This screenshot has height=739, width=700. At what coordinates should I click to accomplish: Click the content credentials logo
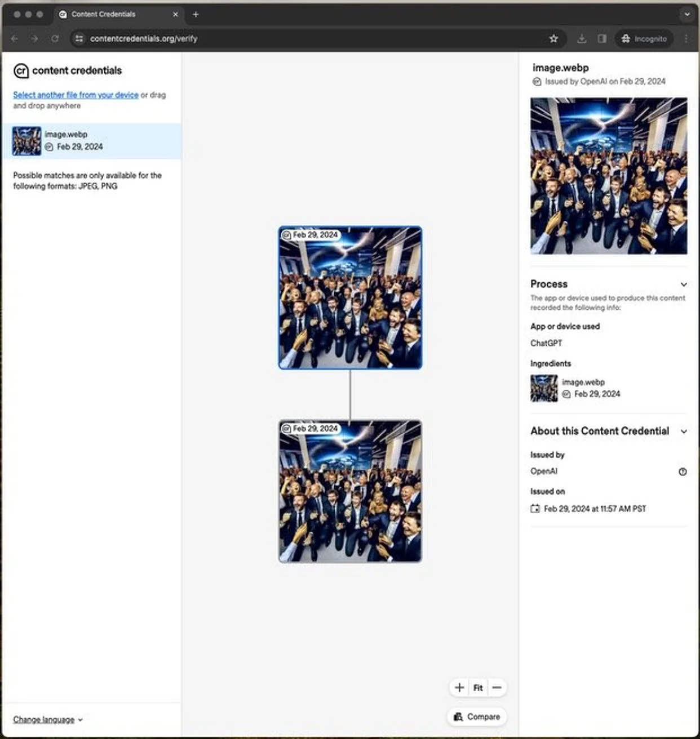(x=67, y=70)
